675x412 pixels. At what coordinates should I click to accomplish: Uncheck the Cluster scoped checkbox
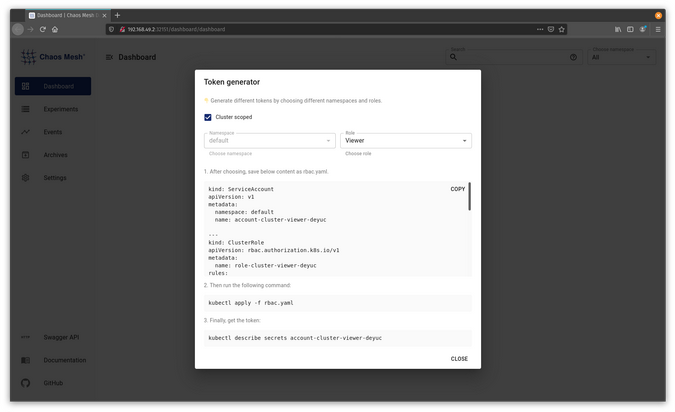208,117
